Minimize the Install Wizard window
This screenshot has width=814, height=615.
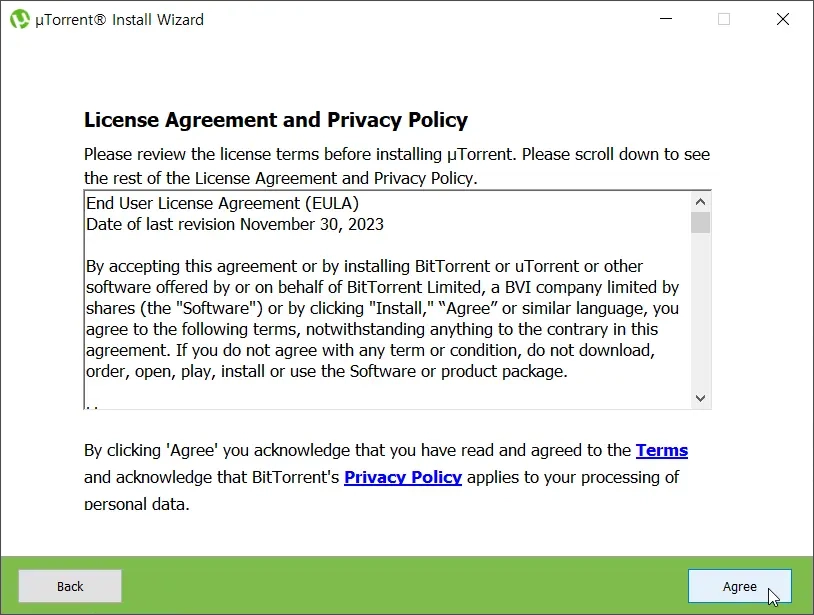tap(666, 19)
